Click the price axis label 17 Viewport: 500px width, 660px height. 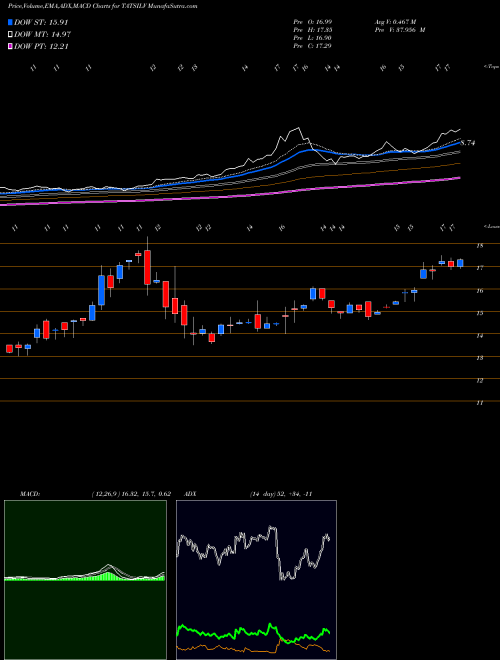(x=479, y=268)
